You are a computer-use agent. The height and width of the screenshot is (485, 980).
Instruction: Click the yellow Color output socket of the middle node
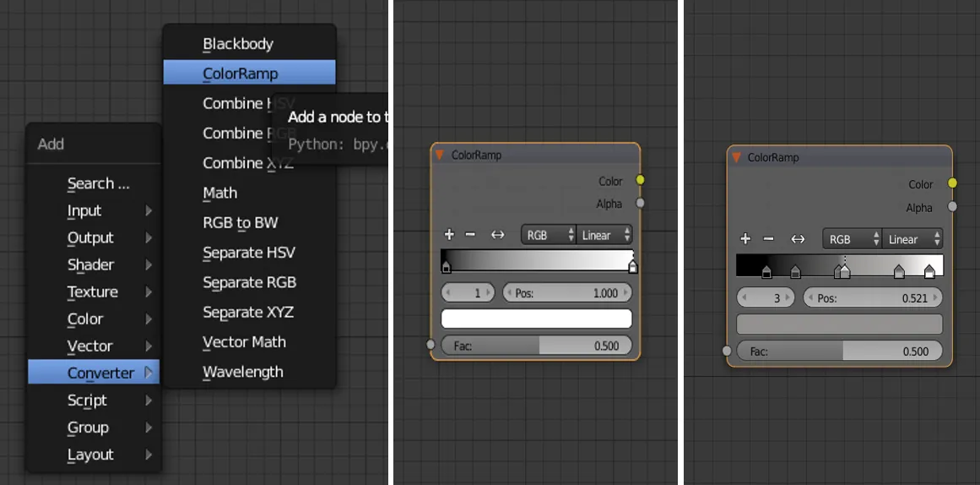coord(640,180)
